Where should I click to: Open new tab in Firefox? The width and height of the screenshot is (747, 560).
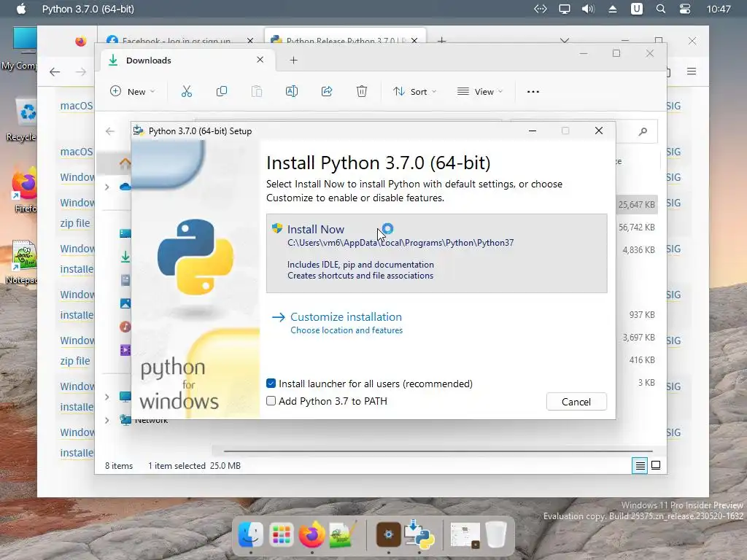(441, 41)
